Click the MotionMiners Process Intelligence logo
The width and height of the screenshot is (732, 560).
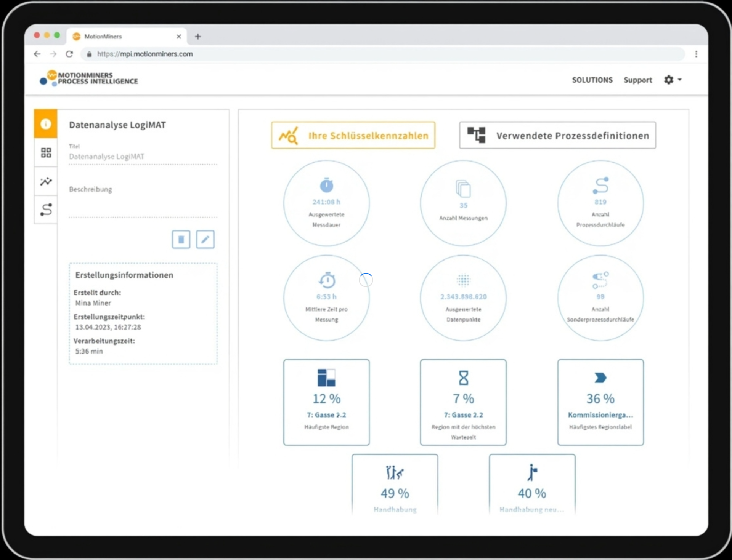(x=89, y=78)
